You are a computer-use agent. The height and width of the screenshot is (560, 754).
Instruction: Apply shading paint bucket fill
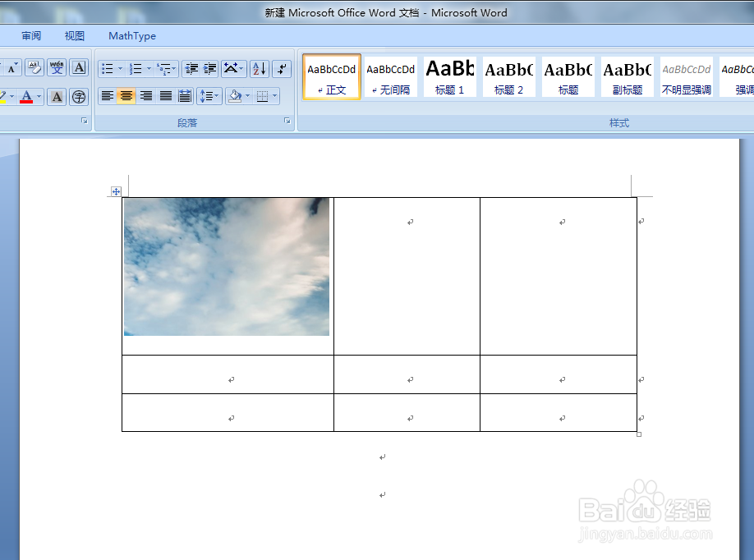(x=235, y=96)
